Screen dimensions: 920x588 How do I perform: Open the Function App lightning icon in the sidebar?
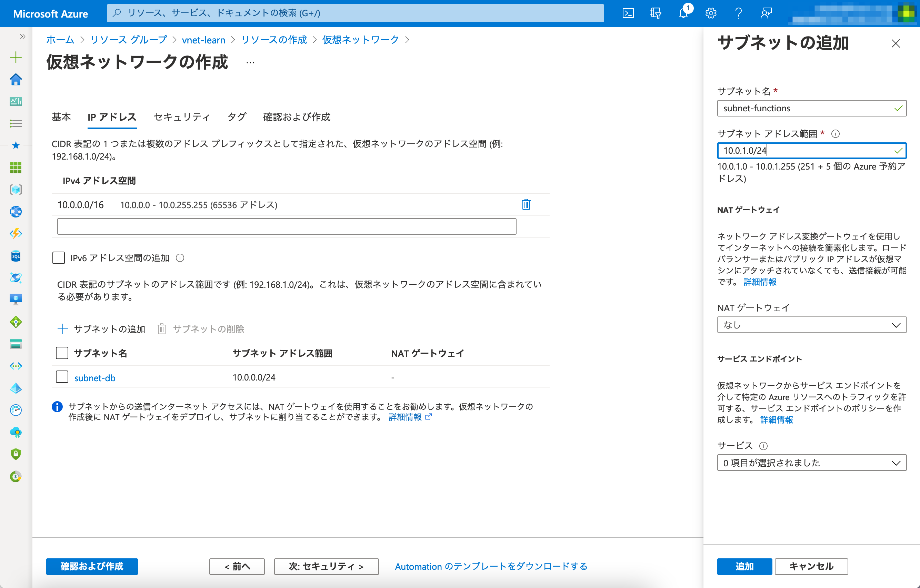(16, 233)
